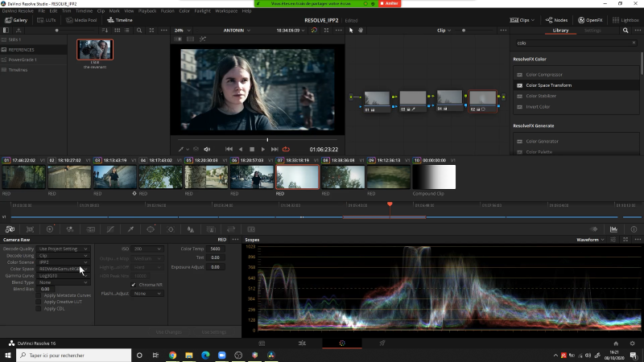This screenshot has width=644, height=362.
Task: Enable Apply Metadata Curves checkbox
Action: point(38,295)
